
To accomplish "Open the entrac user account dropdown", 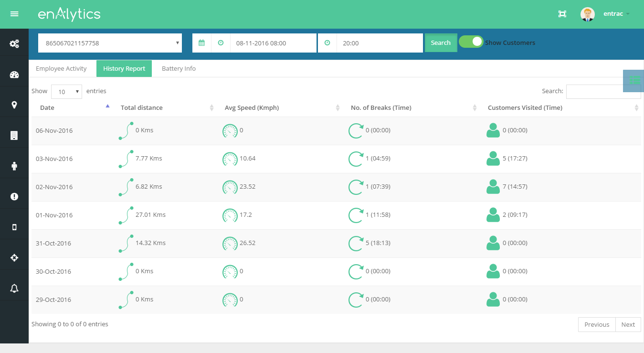I will pyautogui.click(x=616, y=14).
